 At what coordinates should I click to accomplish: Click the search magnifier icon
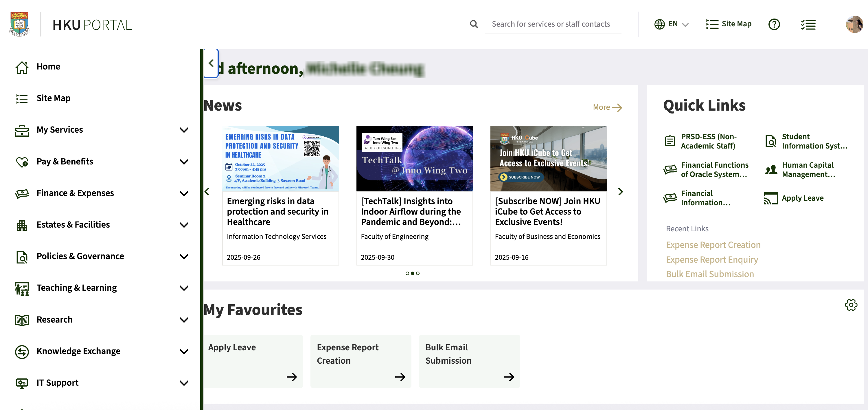coord(474,24)
